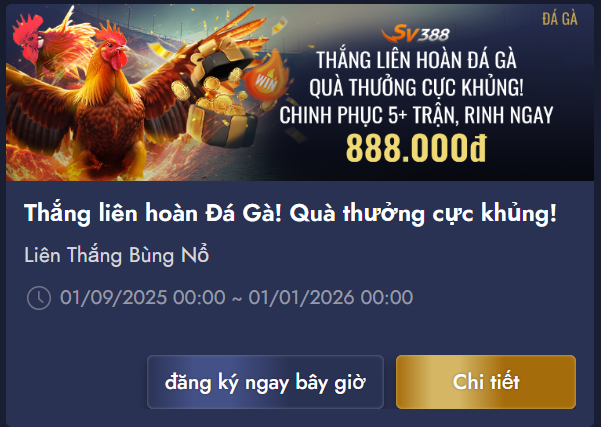Viewport: 601px width, 427px height.
Task: Click the start date 01/09/2025 00:00
Action: tap(143, 297)
